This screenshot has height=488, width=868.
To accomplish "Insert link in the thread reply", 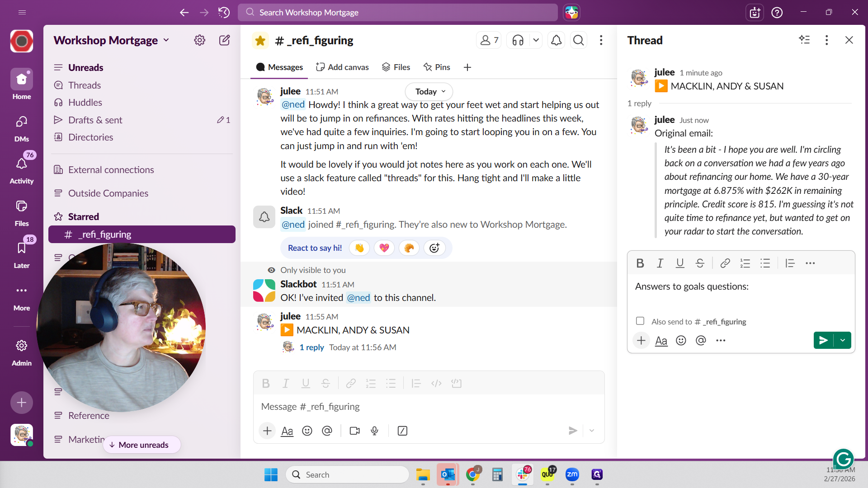I will click(725, 263).
